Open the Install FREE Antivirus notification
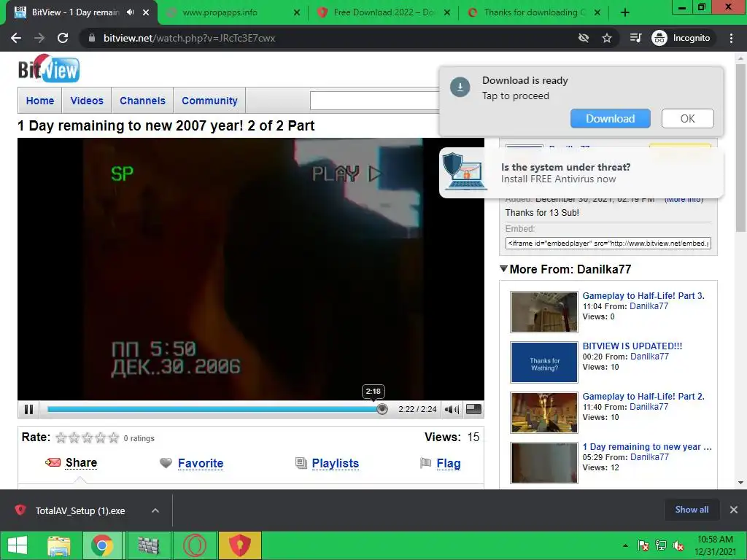The height and width of the screenshot is (560, 747). [581, 173]
